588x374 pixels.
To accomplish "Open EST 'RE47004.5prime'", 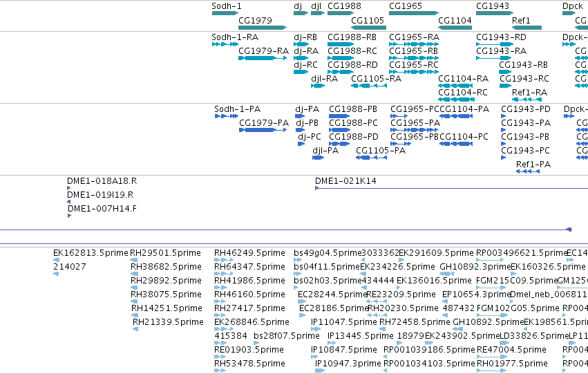I will [511, 350].
